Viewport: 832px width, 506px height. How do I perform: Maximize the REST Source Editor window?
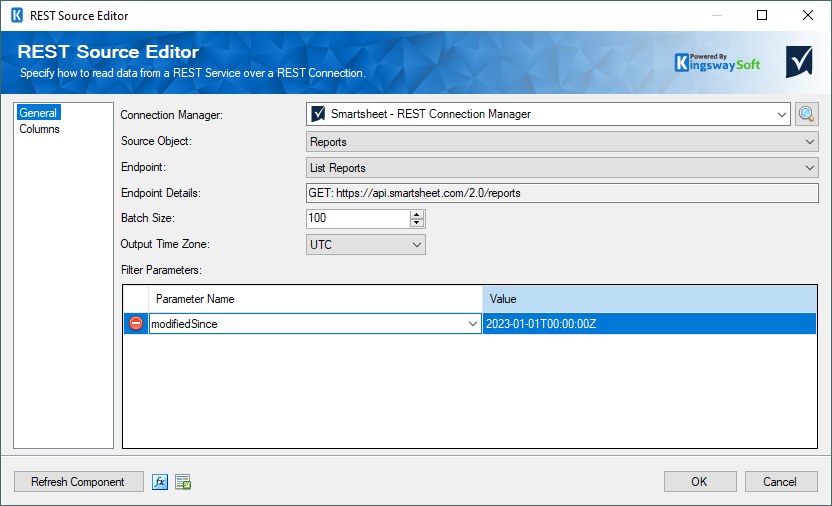click(x=762, y=15)
